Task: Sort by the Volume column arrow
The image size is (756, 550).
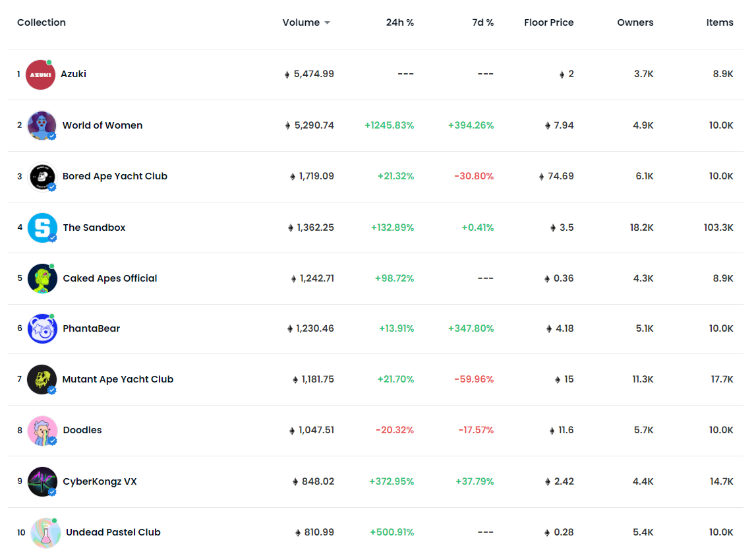Action: point(328,22)
